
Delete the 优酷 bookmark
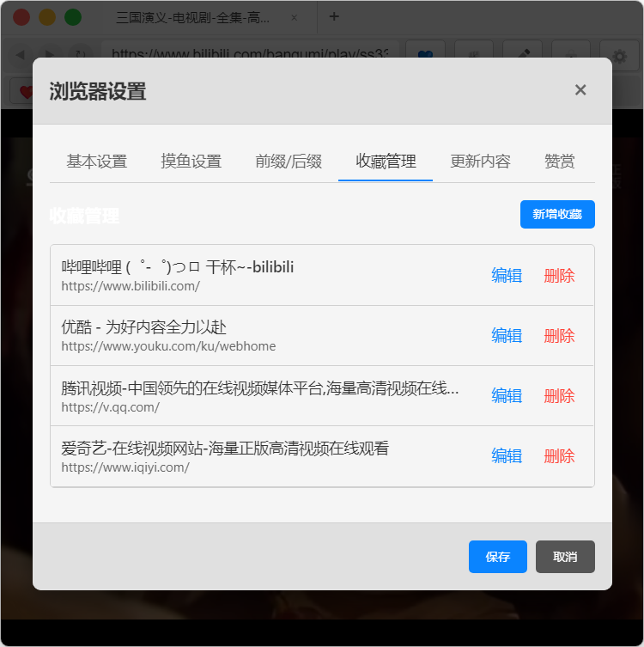pyautogui.click(x=559, y=335)
